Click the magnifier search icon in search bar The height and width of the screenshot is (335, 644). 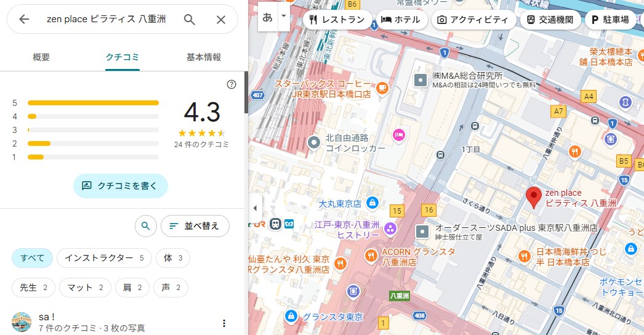point(190,20)
